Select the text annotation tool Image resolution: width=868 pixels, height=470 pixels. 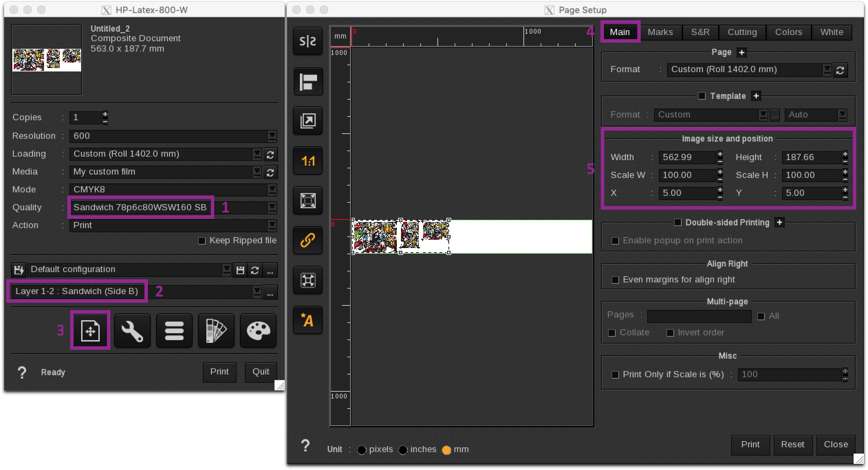(x=307, y=320)
